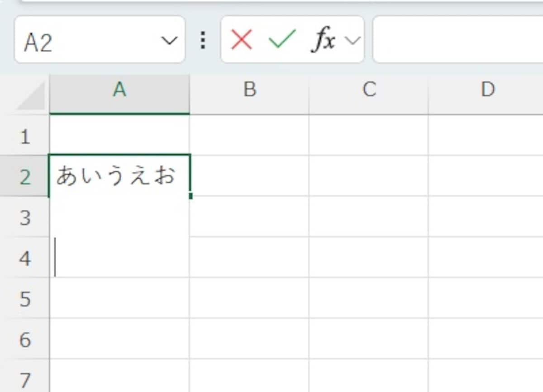
Task: Select row 1 header
Action: click(x=25, y=136)
